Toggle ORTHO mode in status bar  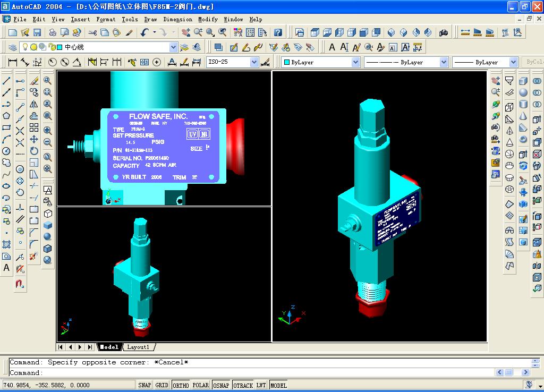(181, 386)
